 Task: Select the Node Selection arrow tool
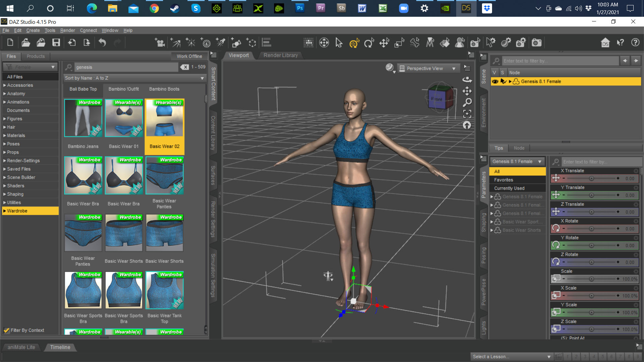coord(339,43)
